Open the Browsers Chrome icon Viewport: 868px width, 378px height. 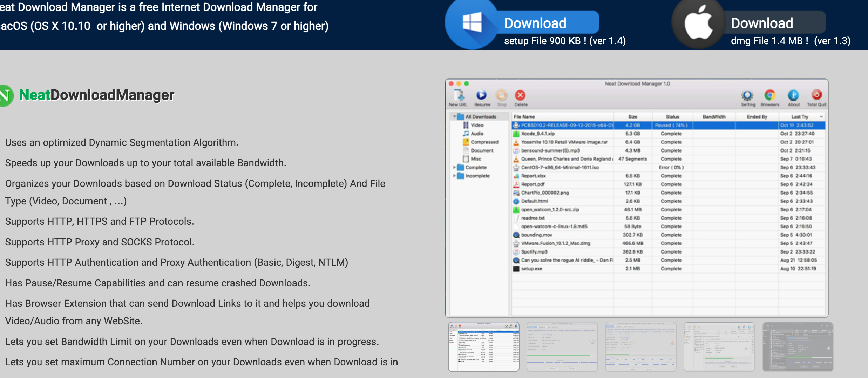pyautogui.click(x=770, y=98)
